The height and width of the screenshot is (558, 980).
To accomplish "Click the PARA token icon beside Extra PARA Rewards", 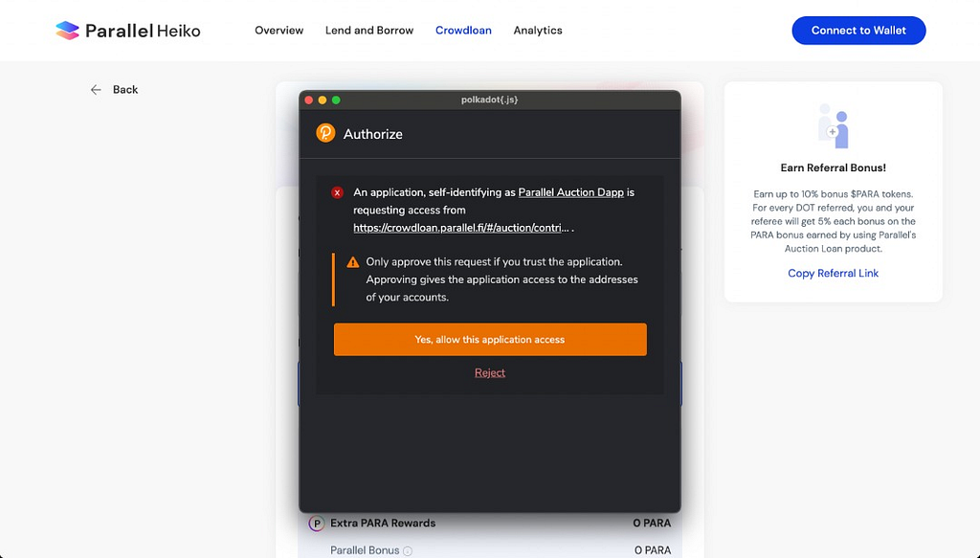I will click(317, 524).
